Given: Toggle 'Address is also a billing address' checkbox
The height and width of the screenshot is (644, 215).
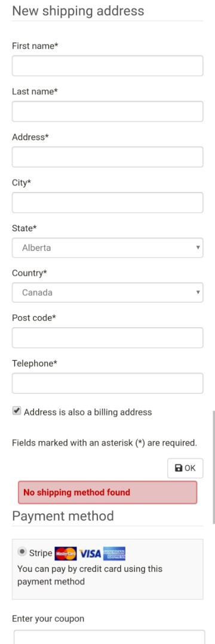Looking at the screenshot, I should pos(17,411).
